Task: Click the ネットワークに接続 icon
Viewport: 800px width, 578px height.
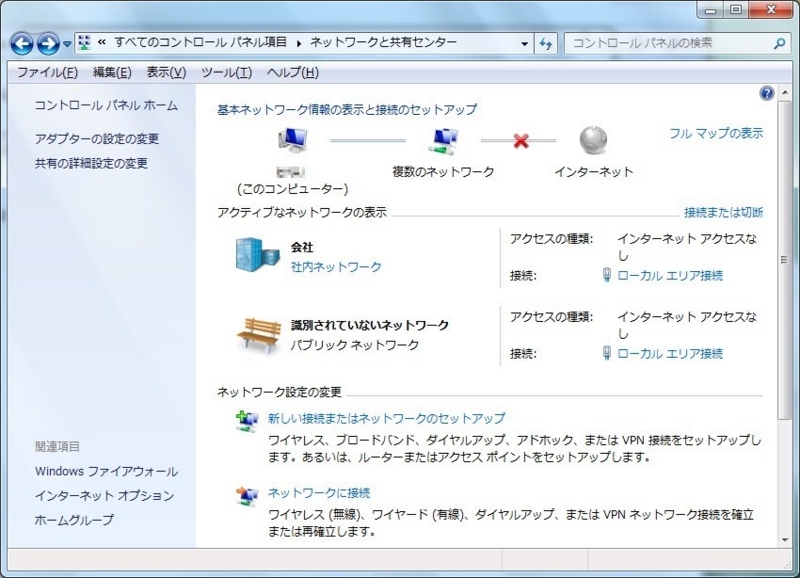Action: click(247, 495)
